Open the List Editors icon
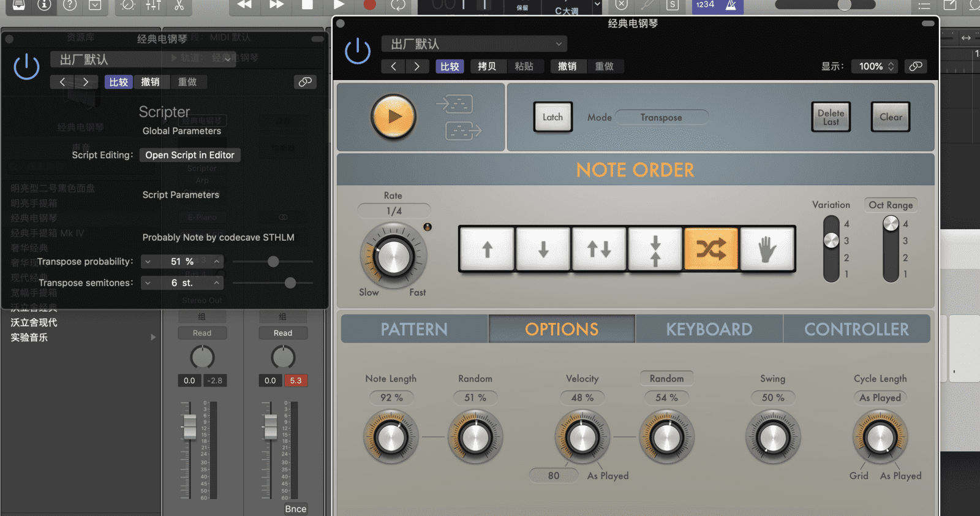Image resolution: width=980 pixels, height=516 pixels. tap(924, 5)
